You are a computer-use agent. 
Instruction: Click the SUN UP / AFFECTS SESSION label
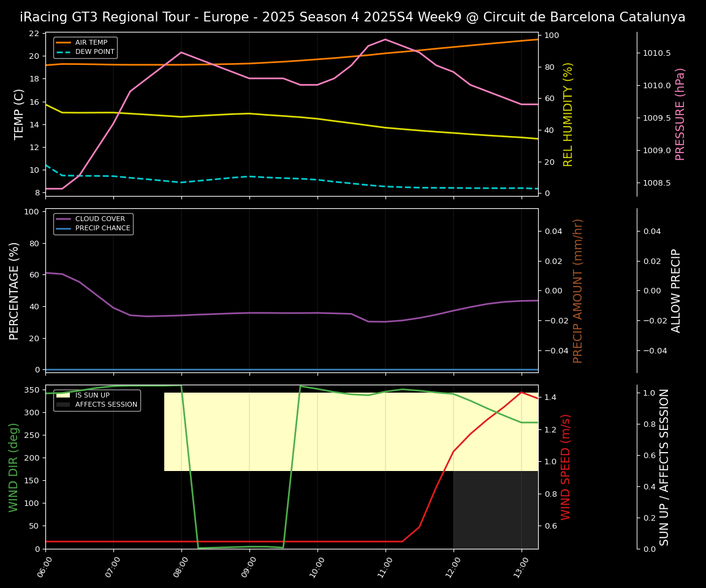pyautogui.click(x=664, y=467)
